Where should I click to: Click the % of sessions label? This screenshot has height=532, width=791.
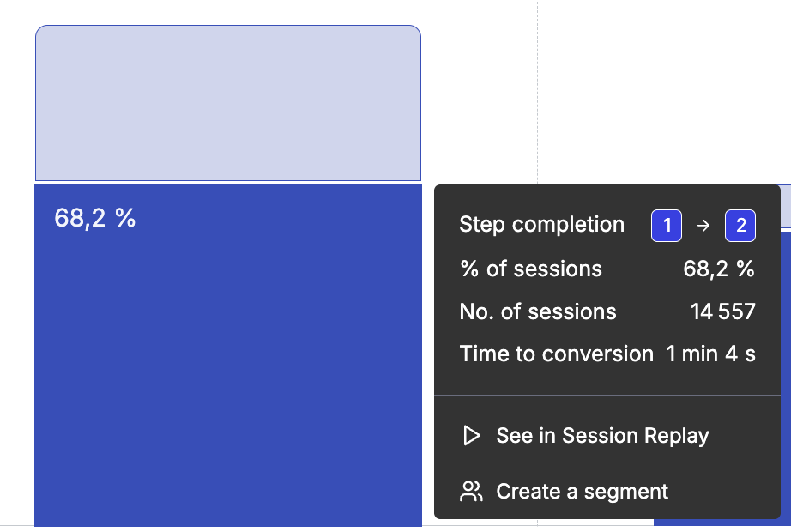point(531,269)
